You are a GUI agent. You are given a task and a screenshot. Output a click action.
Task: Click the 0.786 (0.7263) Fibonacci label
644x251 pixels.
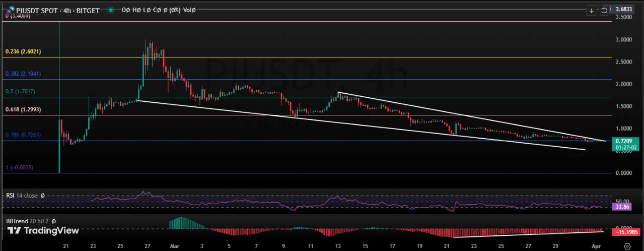coord(23,135)
